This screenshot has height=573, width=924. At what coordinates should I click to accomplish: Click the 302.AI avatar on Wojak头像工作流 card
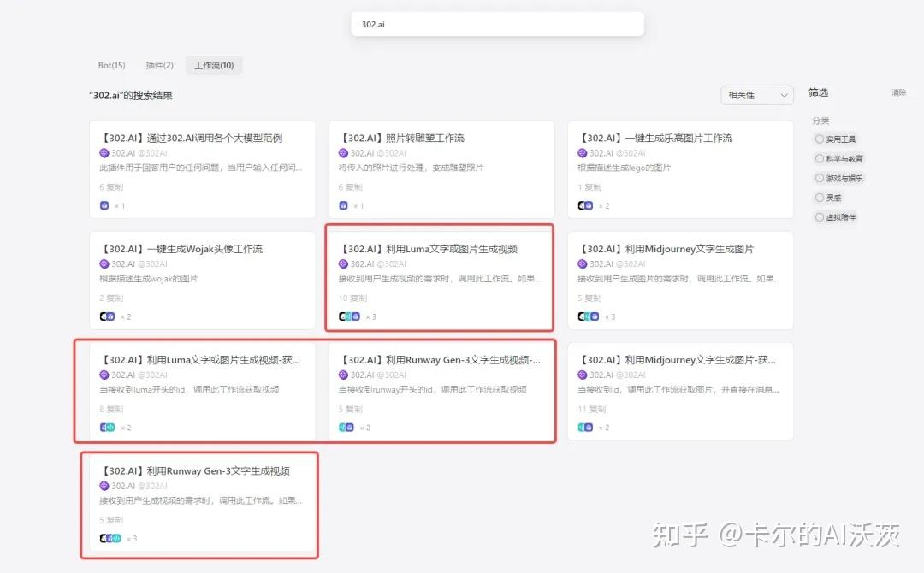pos(103,264)
